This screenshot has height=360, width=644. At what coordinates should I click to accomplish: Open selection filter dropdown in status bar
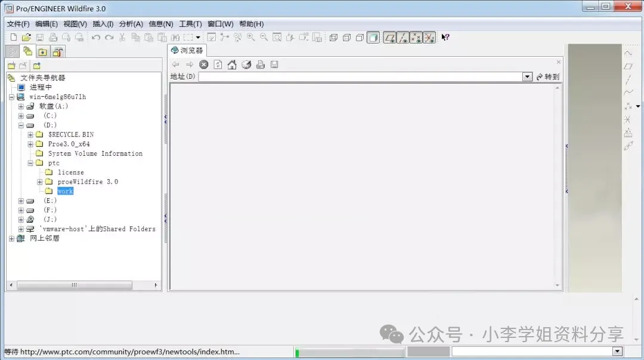[617, 352]
